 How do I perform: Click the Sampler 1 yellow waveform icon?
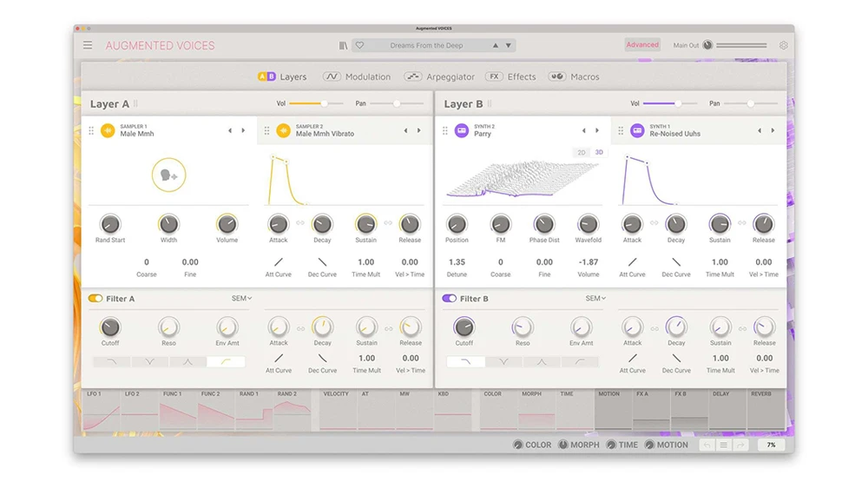(x=108, y=130)
